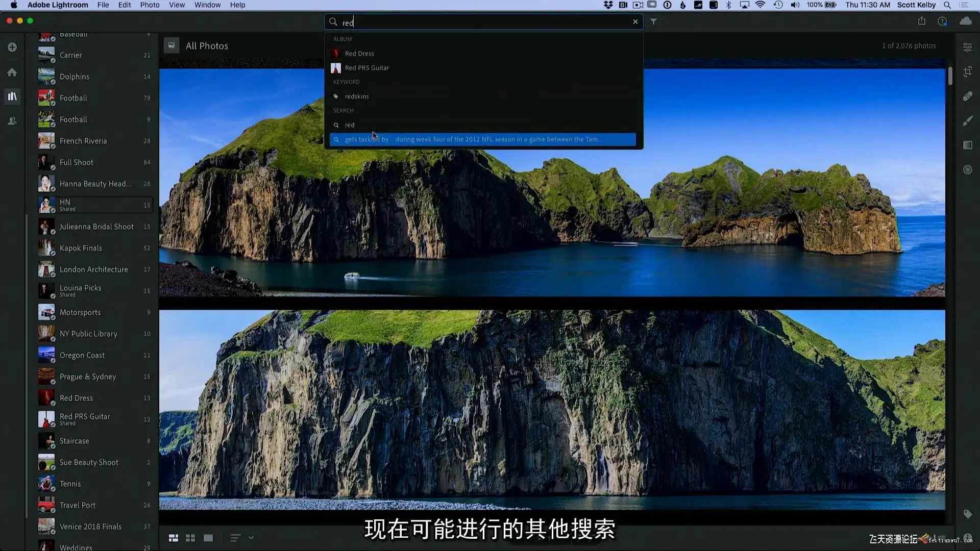This screenshot has width=980, height=551.
Task: Select the Crop and Rotate tool
Action: point(967,72)
